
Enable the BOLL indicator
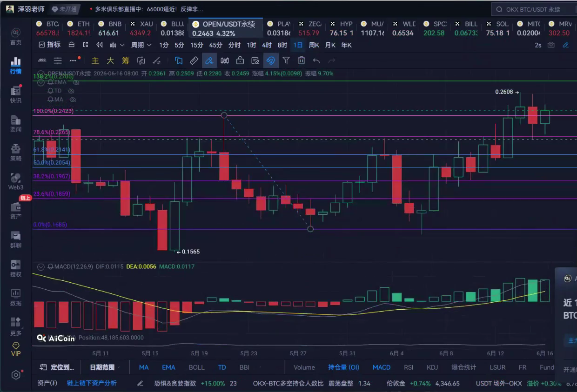[196, 367]
